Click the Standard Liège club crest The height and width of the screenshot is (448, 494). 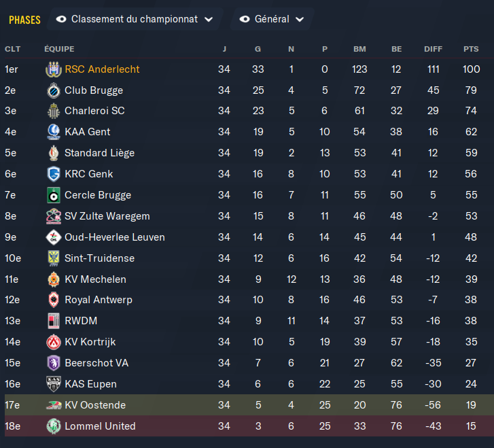[x=53, y=153]
